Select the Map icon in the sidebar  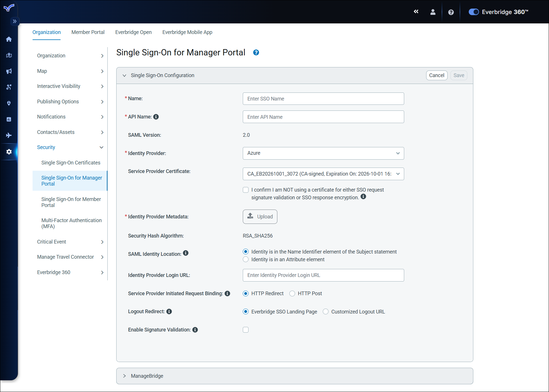click(x=9, y=55)
